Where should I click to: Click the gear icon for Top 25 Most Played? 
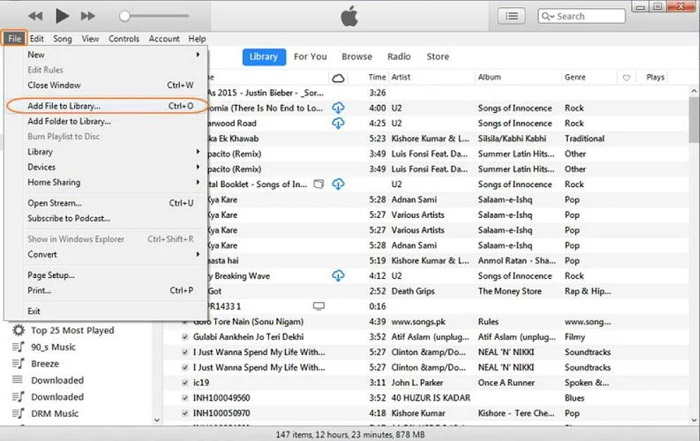(18, 330)
